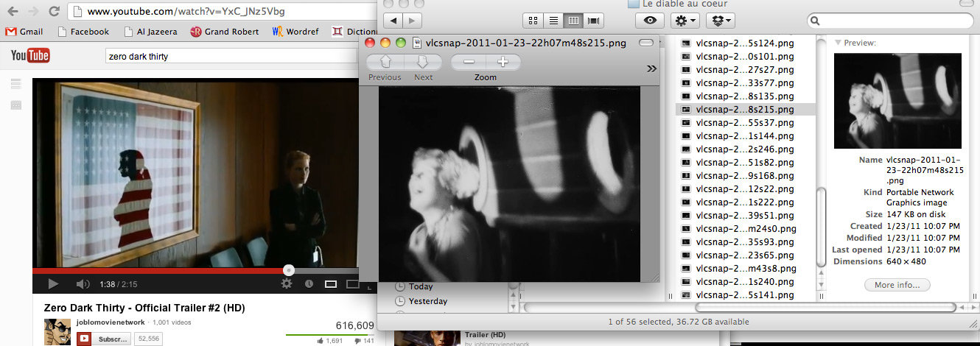This screenshot has width=980, height=346.
Task: Select file vlcsnap-2…5s124.png
Action: pyautogui.click(x=746, y=43)
